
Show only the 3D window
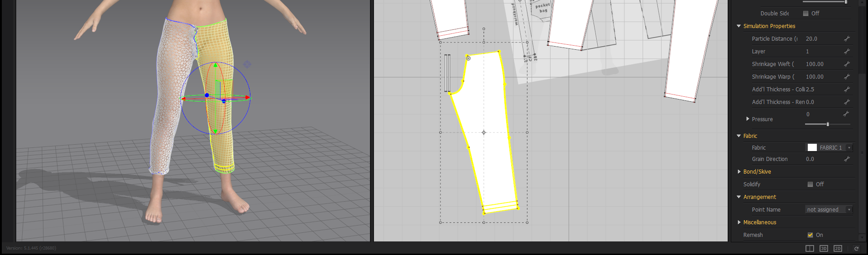(824, 249)
